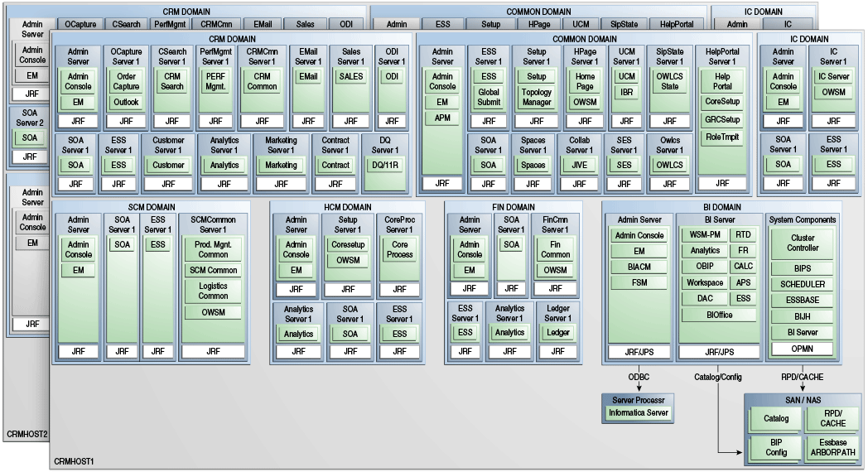Image resolution: width=868 pixels, height=472 pixels.
Task: Select the Outlook box under OCapture Server 1
Action: point(126,103)
